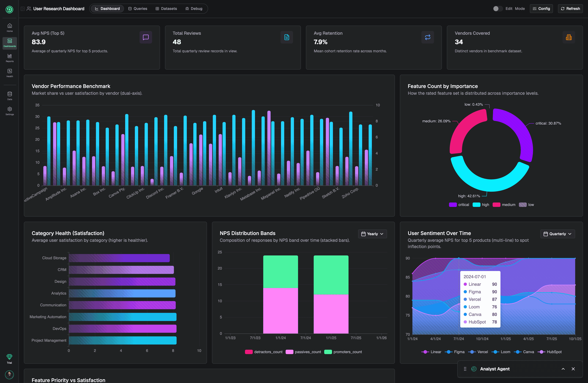The height and width of the screenshot is (383, 588).
Task: Open the Yearly period dropdown
Action: click(x=372, y=234)
